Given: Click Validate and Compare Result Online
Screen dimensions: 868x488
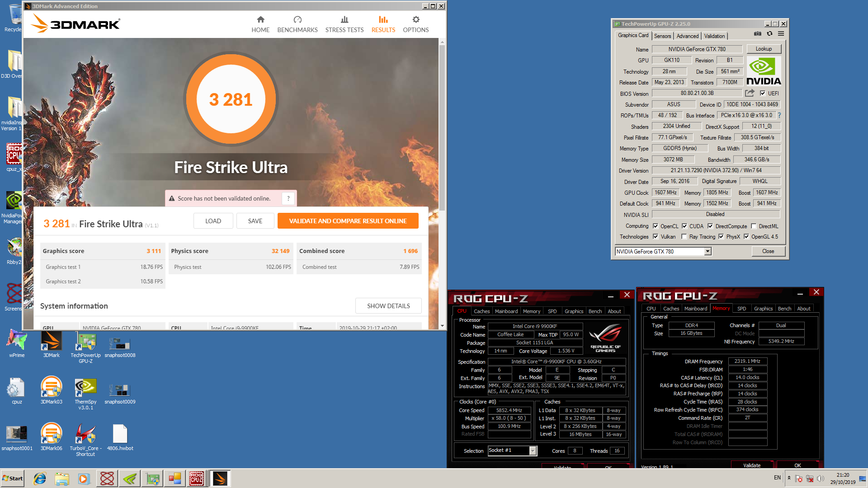Looking at the screenshot, I should [x=348, y=221].
